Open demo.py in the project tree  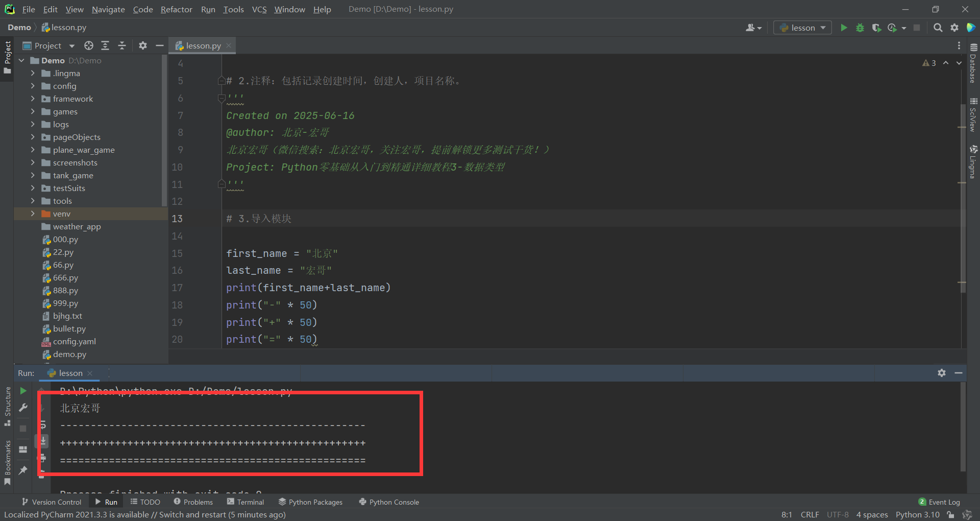click(x=69, y=354)
